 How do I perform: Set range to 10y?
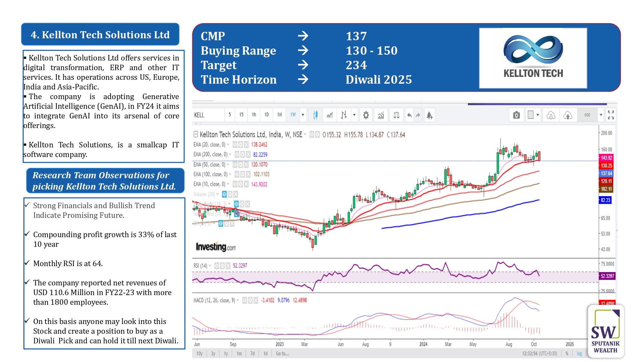[199, 353]
